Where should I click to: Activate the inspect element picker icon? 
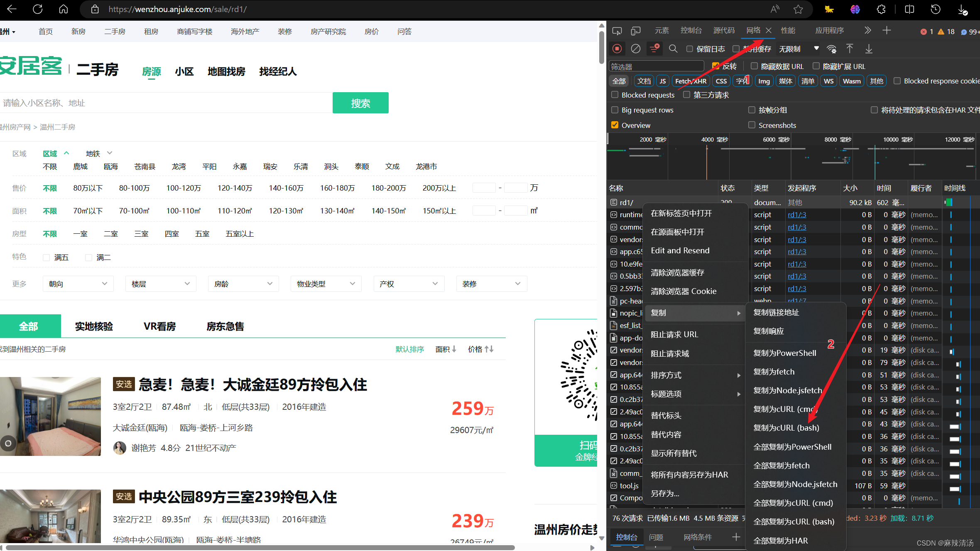point(617,31)
